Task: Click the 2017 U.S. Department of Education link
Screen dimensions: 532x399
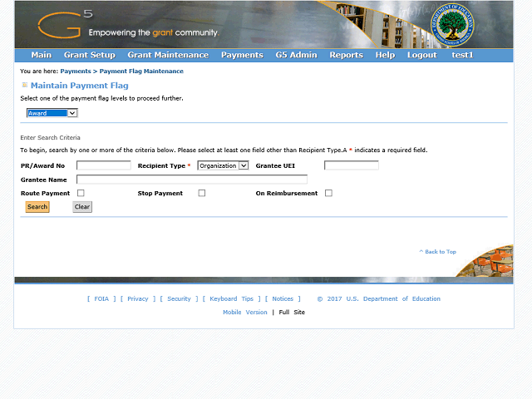Action: 379,299
